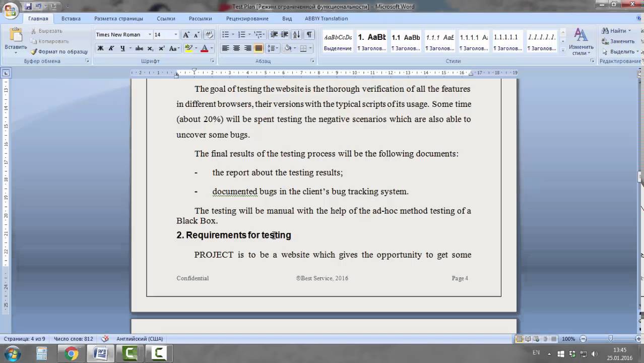The height and width of the screenshot is (363, 644).
Task: Decrease paragraph indent
Action: [274, 35]
